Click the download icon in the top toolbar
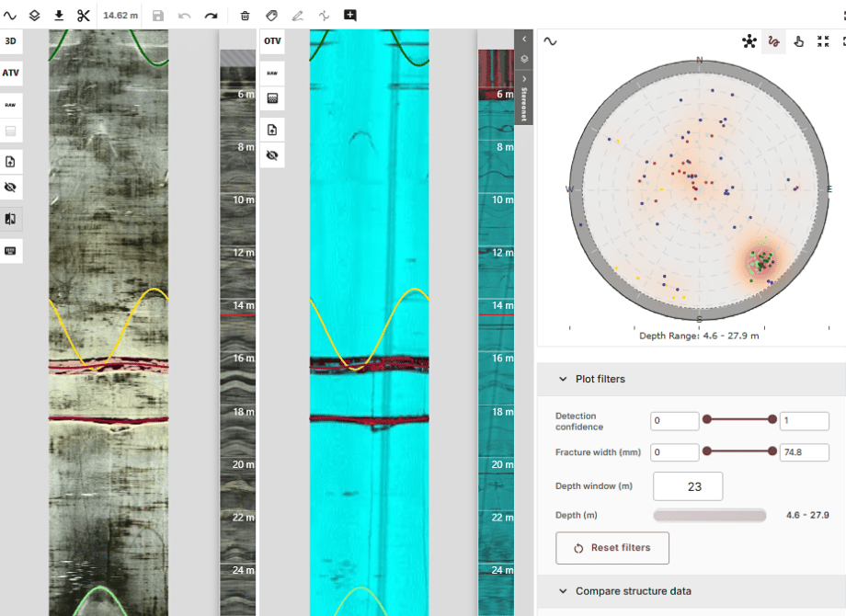Image resolution: width=846 pixels, height=616 pixels. point(59,16)
